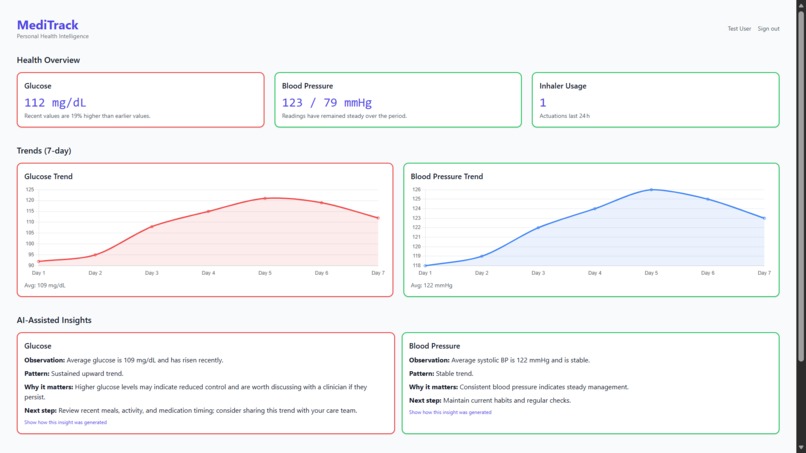Click the Day 2 point on Glucose Trend
This screenshot has width=806, height=453.
point(95,255)
